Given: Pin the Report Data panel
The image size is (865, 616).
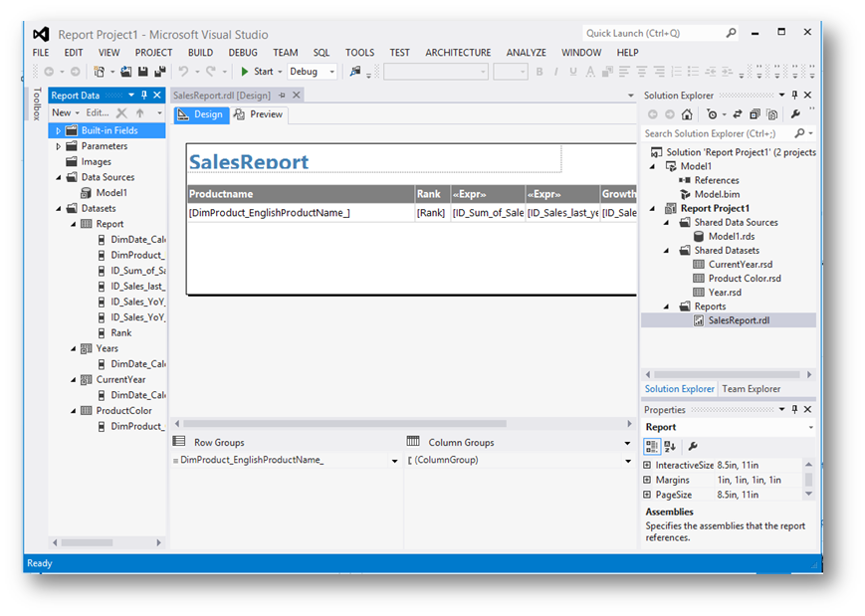Looking at the screenshot, I should [x=144, y=95].
